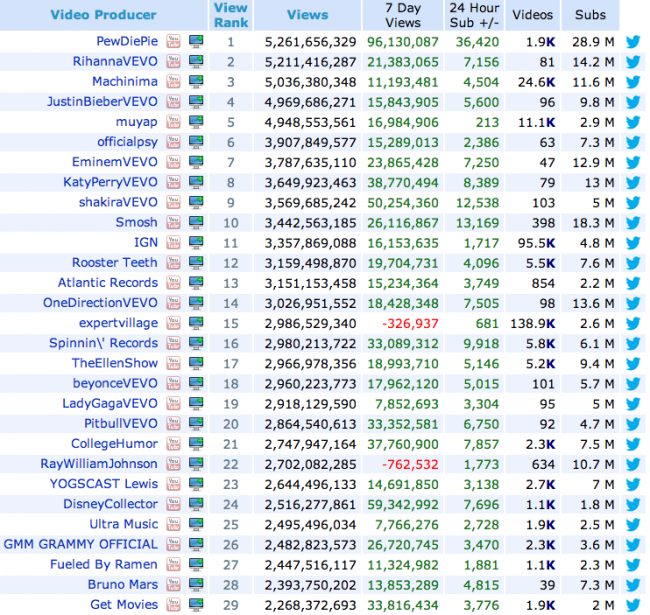The image size is (650, 615).
Task: Open the RihannaVEVO producer link
Action: (115, 61)
